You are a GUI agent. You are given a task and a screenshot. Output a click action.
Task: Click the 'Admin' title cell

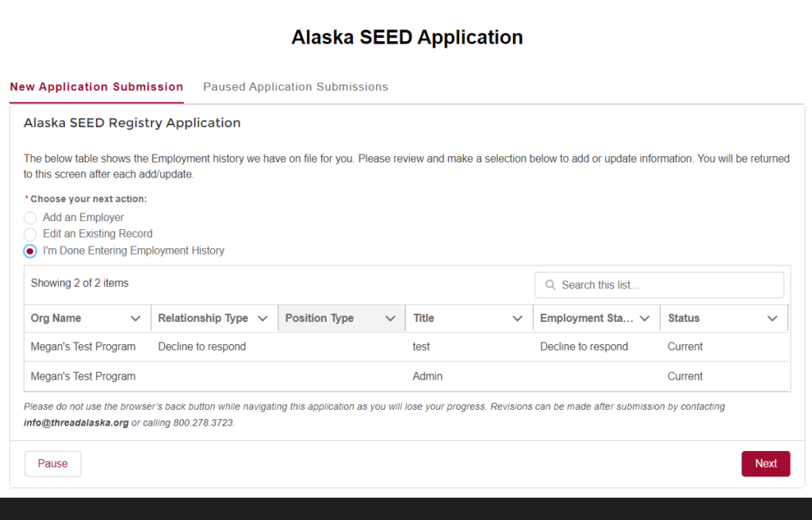[427, 376]
